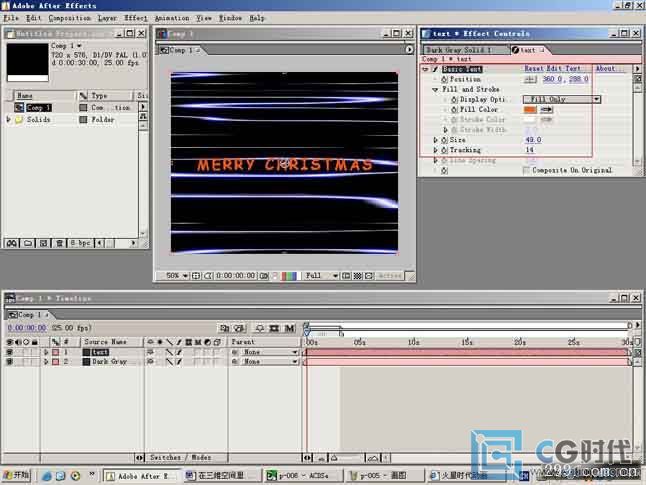This screenshot has width=646, height=485.
Task: Select Solids folder in Project panel
Action: 38,119
